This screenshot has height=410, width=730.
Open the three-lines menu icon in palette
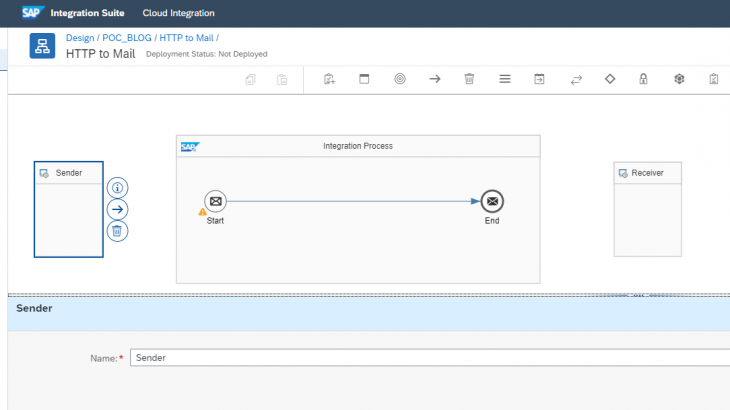click(505, 79)
